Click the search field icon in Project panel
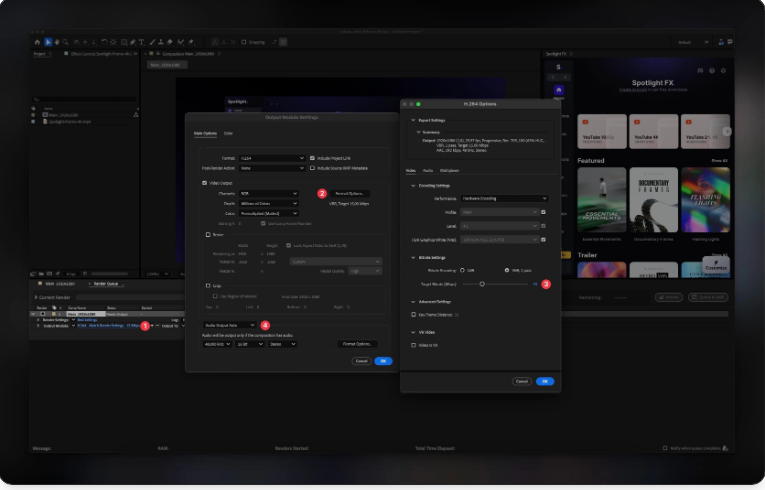This screenshot has width=765, height=490. [x=36, y=100]
